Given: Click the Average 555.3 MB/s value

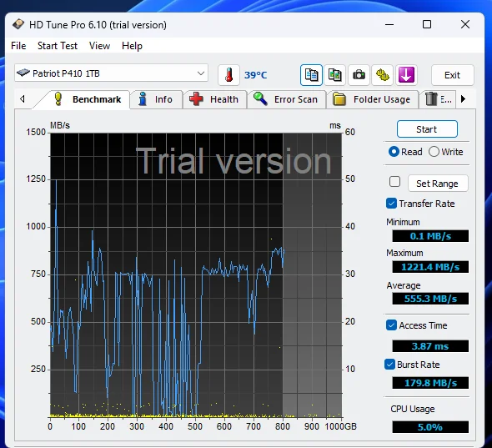Looking at the screenshot, I should [x=430, y=299].
